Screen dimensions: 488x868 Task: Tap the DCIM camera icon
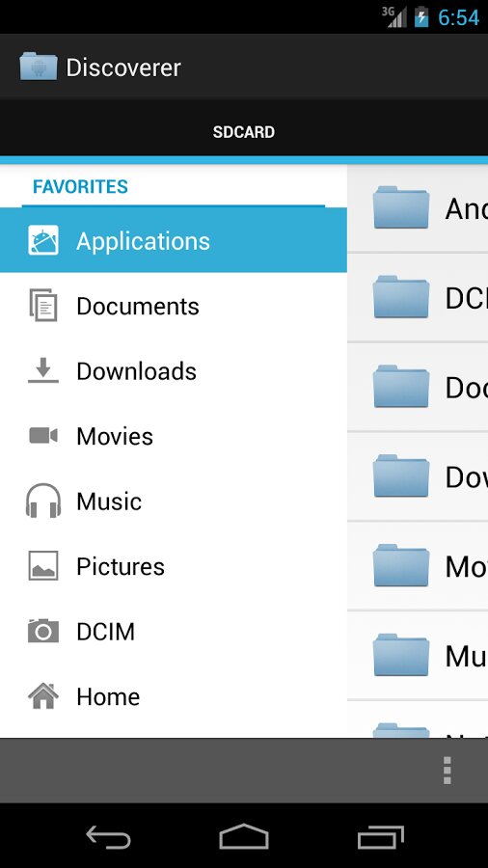(43, 631)
